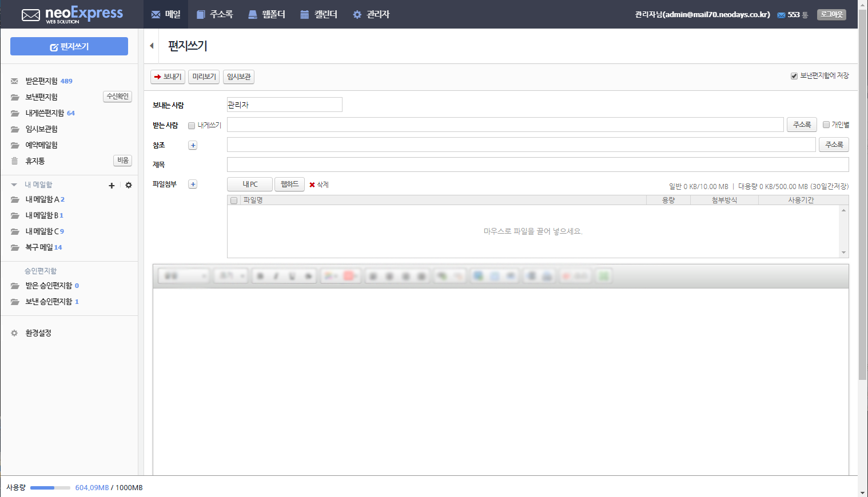Viewport: 868px width, 497px height.
Task: Open the blurred font dropdown in editor
Action: pyautogui.click(x=184, y=276)
